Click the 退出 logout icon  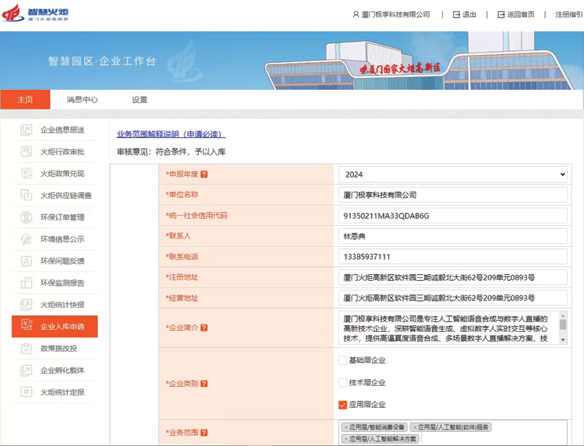[456, 15]
